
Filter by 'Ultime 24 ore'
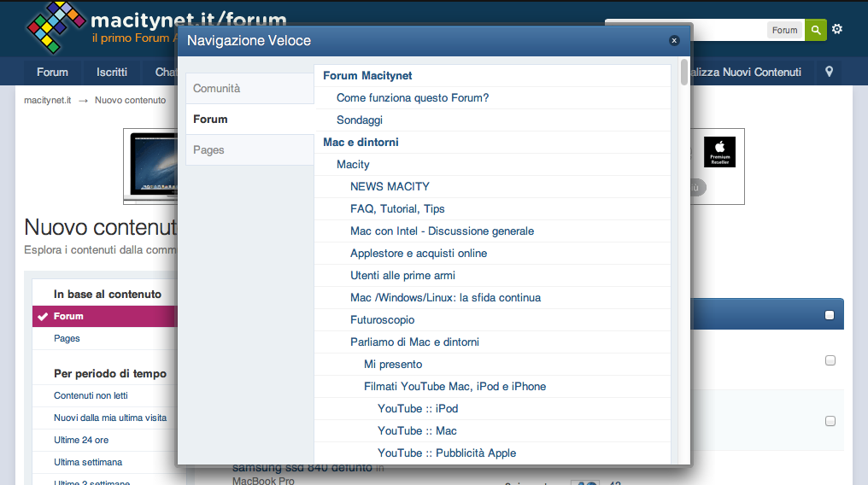pos(81,440)
